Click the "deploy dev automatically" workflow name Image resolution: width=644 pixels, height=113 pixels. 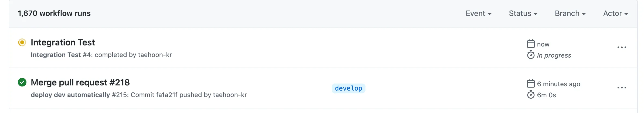(x=70, y=95)
